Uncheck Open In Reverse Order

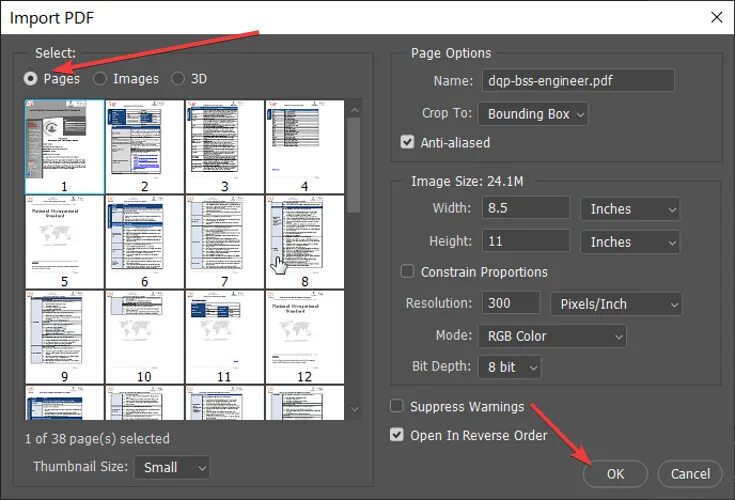[397, 435]
